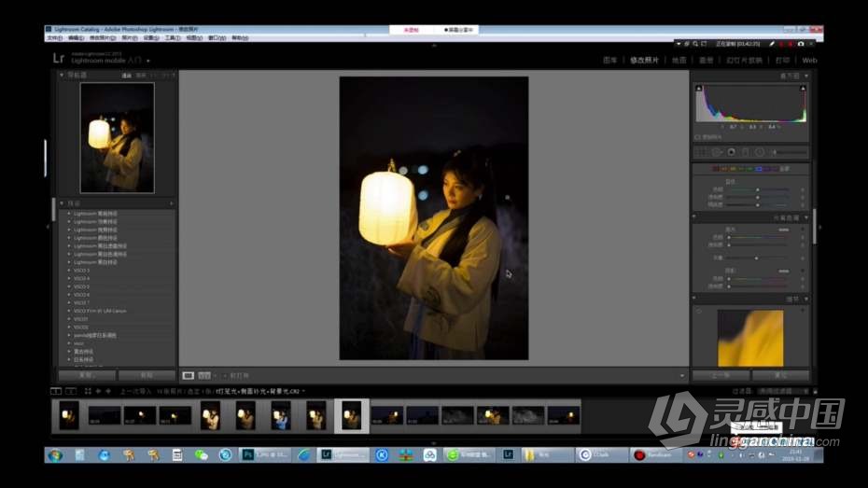Expand the VSCO Film 01 LR4 Canon folder
Viewport: 868px width, 488px height.
coord(69,311)
